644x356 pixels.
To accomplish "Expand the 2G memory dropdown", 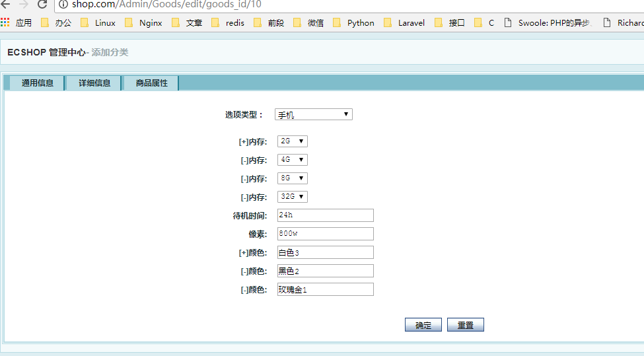I will 292,141.
